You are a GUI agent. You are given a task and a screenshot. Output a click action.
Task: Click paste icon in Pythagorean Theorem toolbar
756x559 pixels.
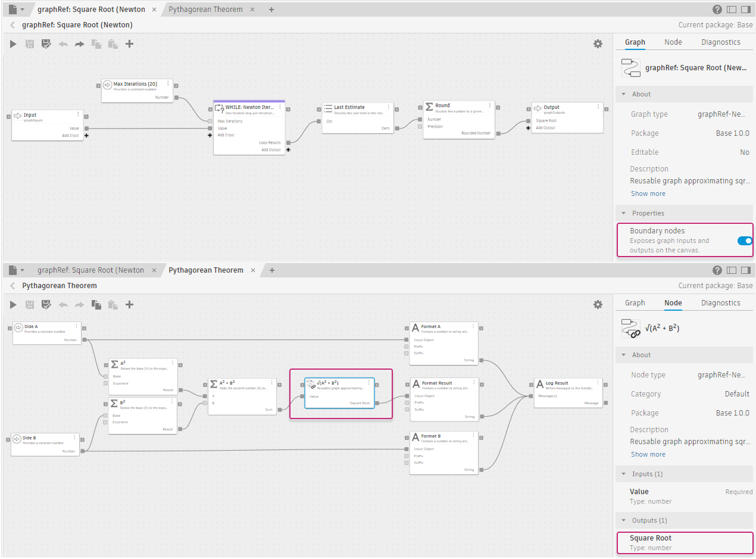113,305
